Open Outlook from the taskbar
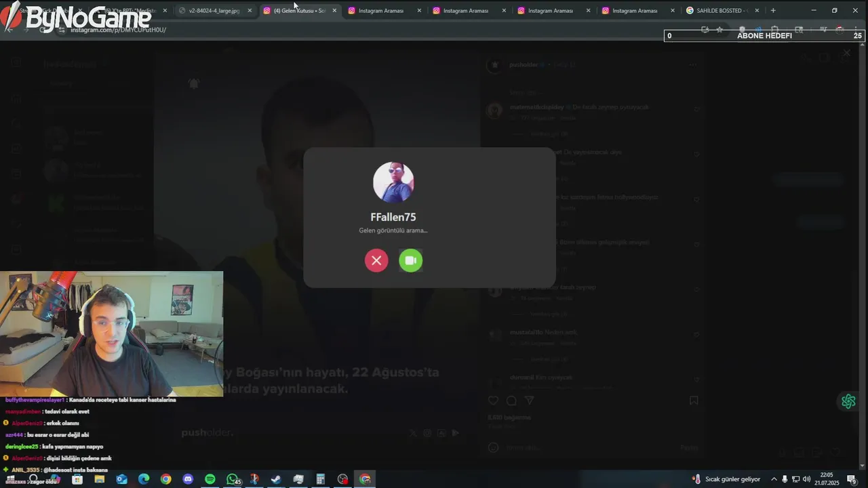This screenshot has width=868, height=488. click(122, 479)
